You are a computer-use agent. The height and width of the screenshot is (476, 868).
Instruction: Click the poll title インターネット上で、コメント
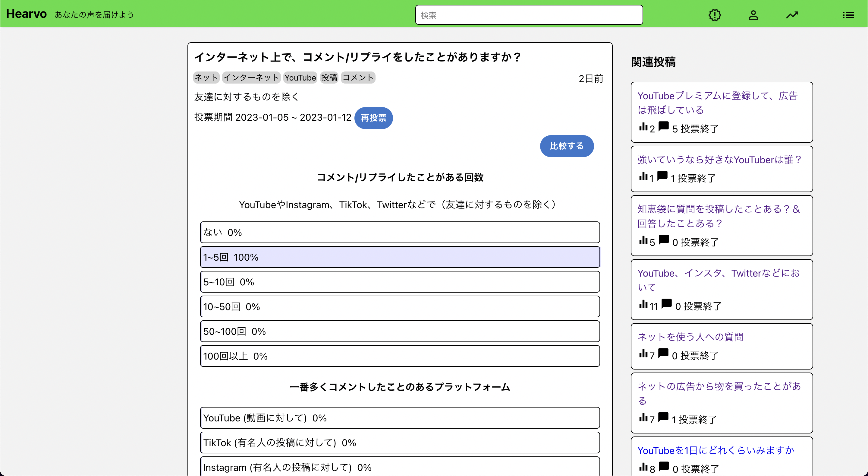(x=358, y=57)
